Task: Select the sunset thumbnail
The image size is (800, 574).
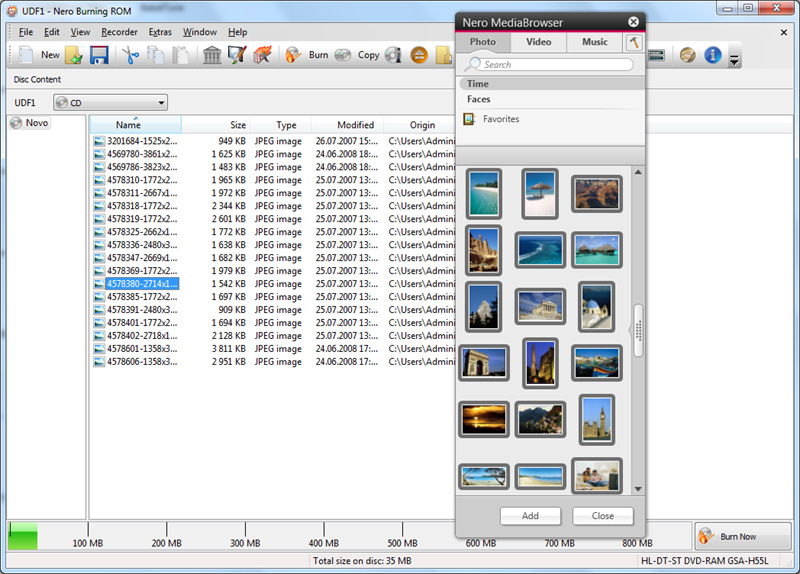Action: [484, 419]
